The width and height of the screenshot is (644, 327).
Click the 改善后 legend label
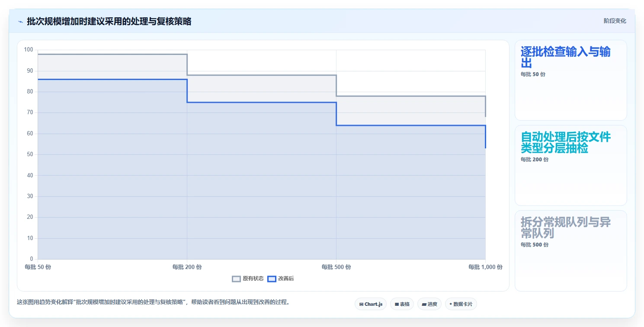coord(286,279)
